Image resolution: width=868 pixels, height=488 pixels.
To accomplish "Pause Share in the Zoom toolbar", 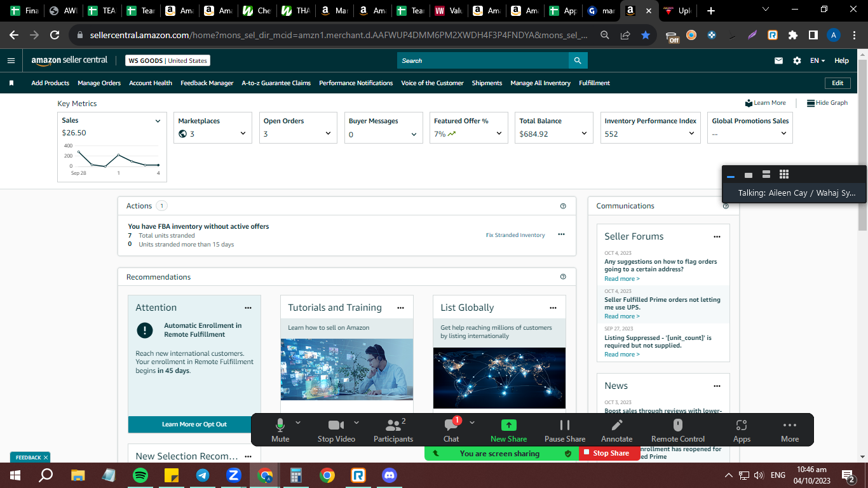I will click(565, 430).
